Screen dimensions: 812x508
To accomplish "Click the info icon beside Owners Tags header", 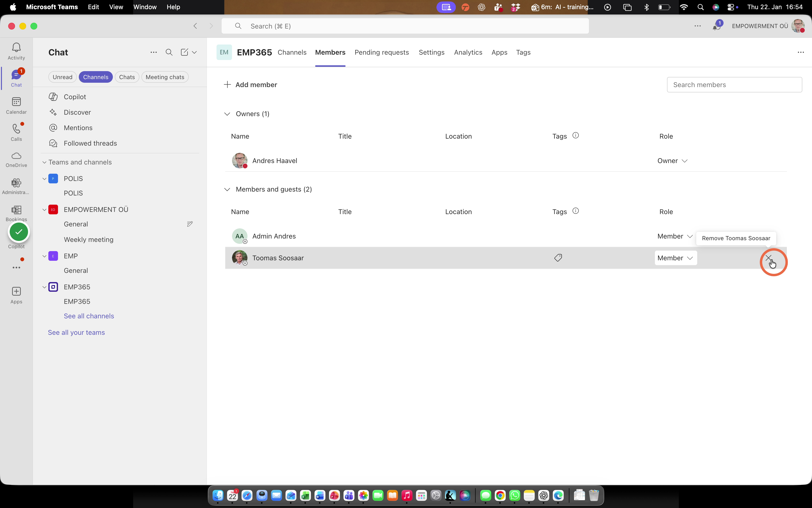I will coord(575,135).
